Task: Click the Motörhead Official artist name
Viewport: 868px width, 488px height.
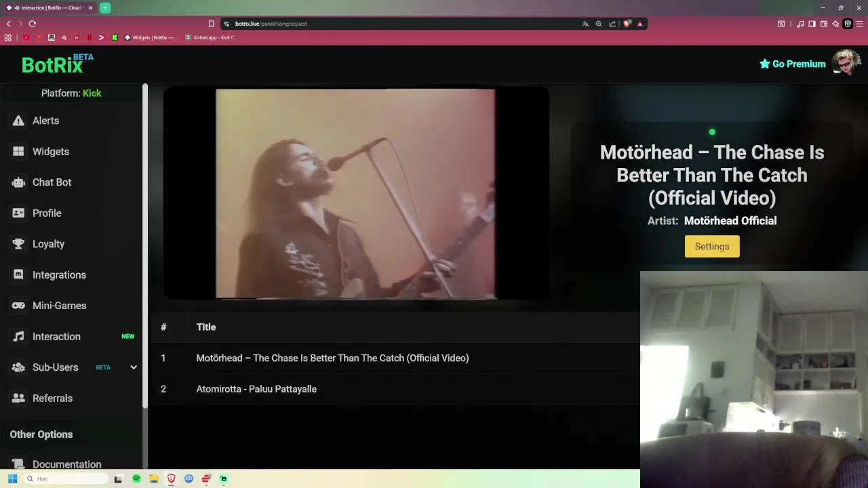Action: (x=730, y=221)
